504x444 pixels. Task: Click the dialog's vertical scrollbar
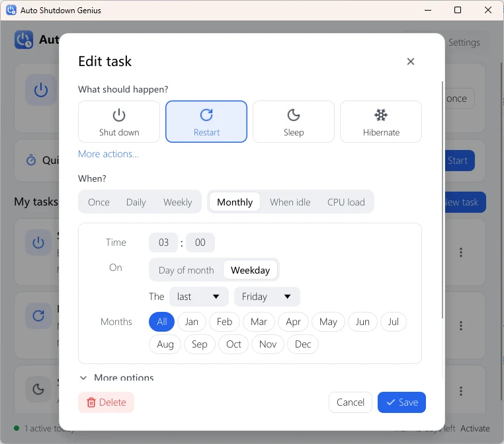(442, 200)
